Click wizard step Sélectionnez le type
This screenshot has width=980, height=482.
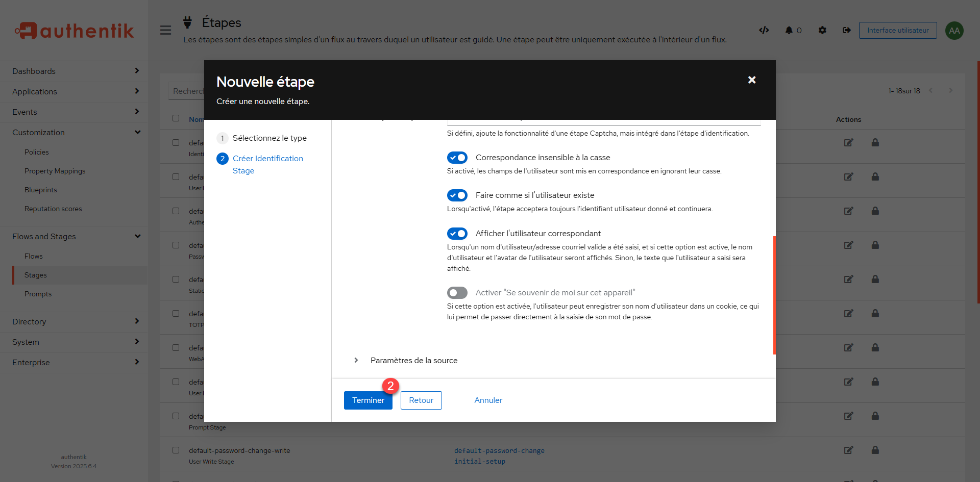click(269, 138)
